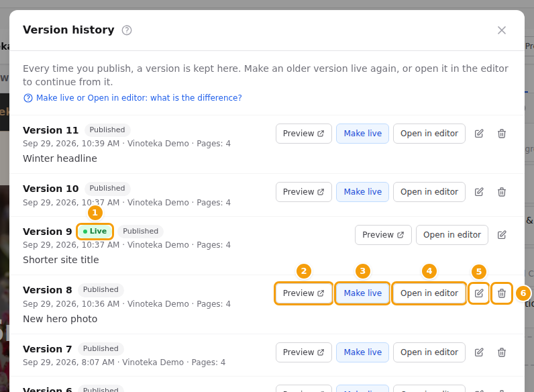Open Version 7 in editor

click(x=429, y=352)
